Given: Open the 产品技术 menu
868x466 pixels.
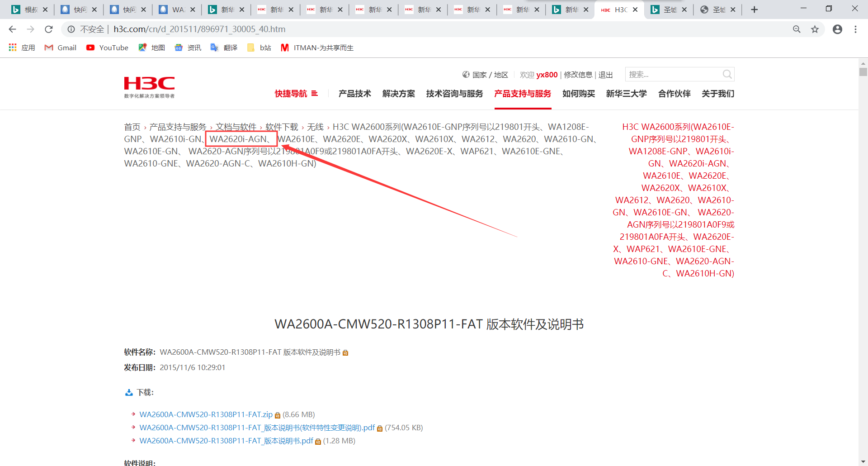Looking at the screenshot, I should click(355, 94).
